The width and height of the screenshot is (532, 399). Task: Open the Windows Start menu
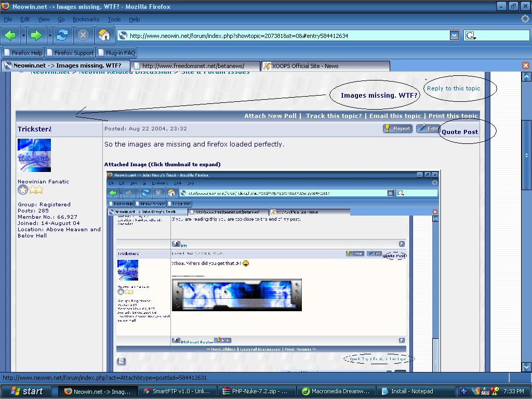point(26,391)
